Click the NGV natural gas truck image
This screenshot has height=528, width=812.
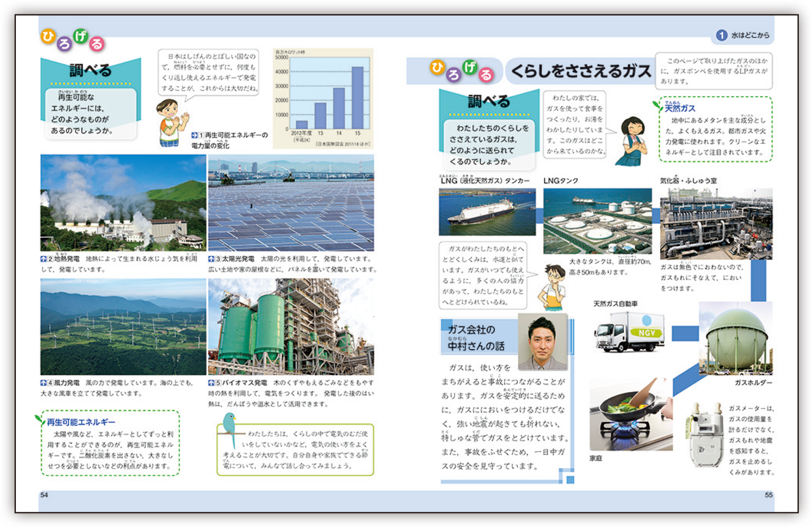click(x=629, y=332)
